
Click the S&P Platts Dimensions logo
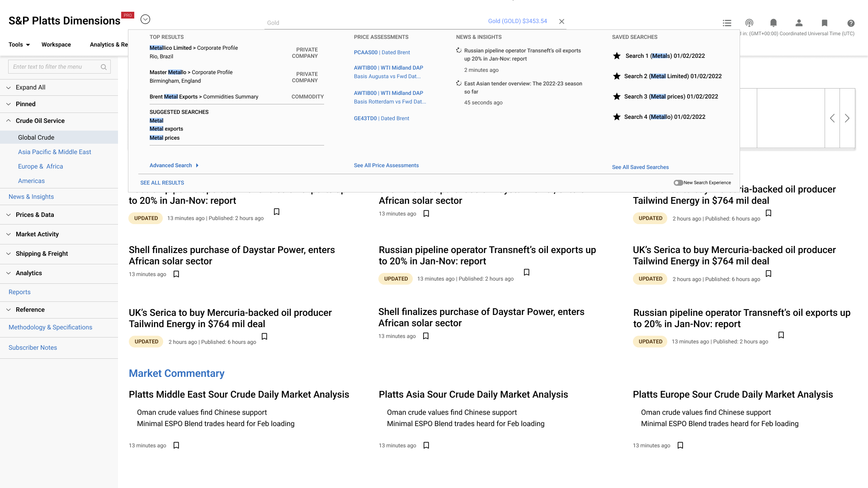(x=64, y=21)
